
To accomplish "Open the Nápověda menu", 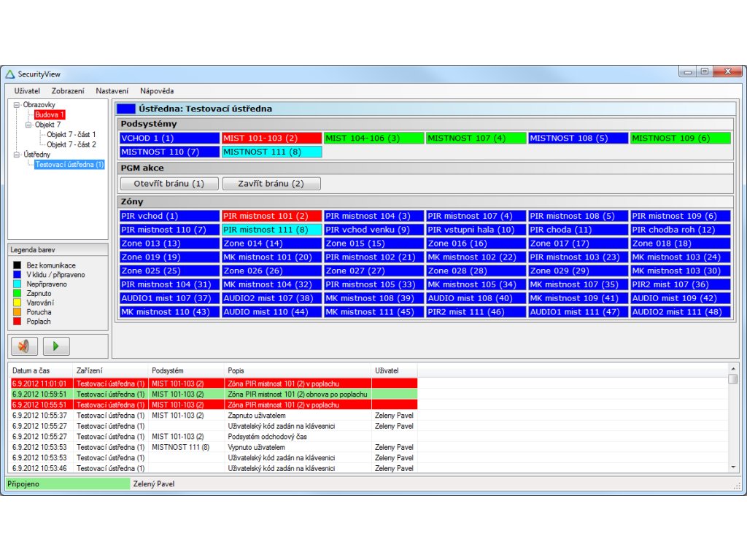I will click(x=157, y=91).
